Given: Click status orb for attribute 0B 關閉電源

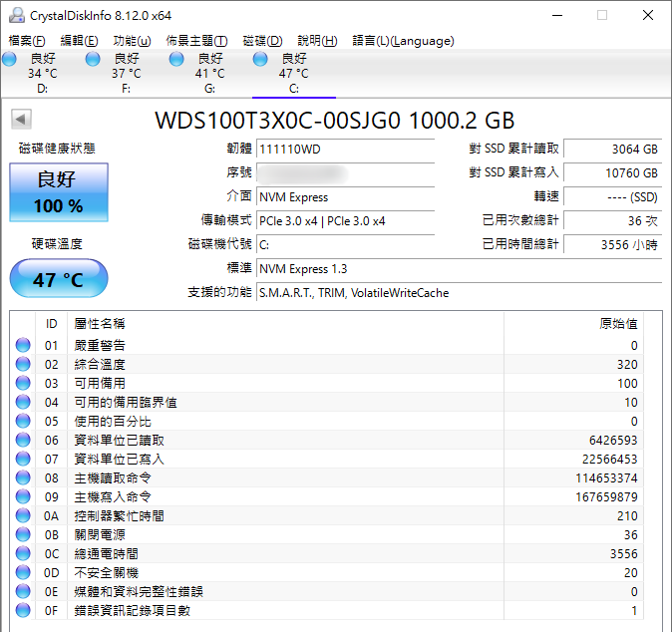Looking at the screenshot, I should coord(23,534).
